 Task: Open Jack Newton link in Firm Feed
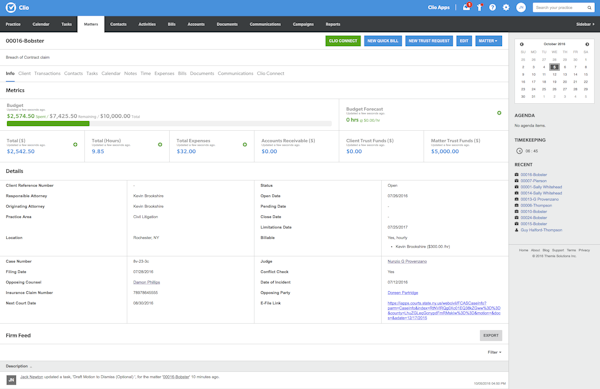click(31, 377)
